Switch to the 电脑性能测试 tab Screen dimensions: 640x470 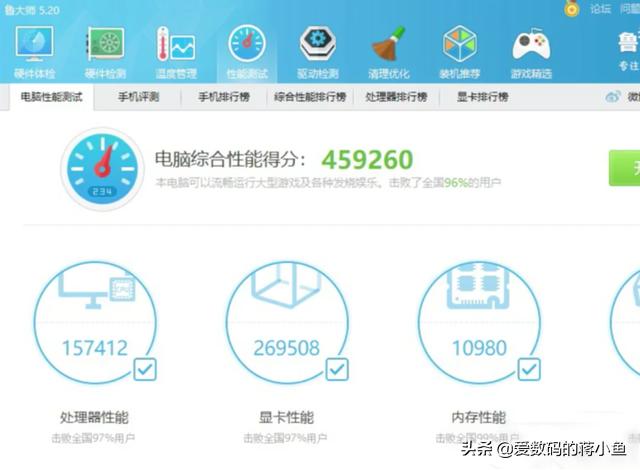coord(51,97)
